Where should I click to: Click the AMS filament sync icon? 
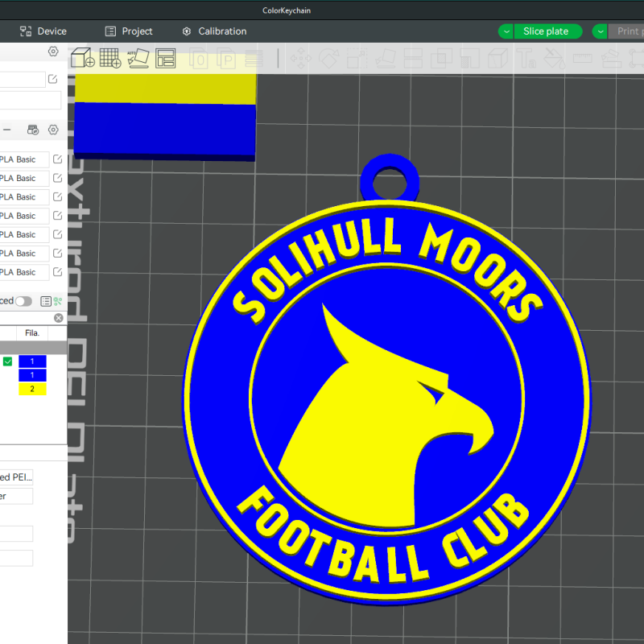coord(33,130)
